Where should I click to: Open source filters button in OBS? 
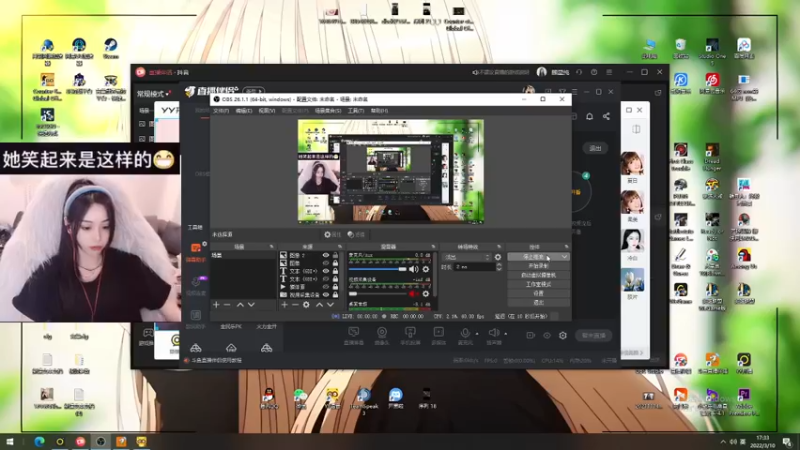tap(356, 235)
